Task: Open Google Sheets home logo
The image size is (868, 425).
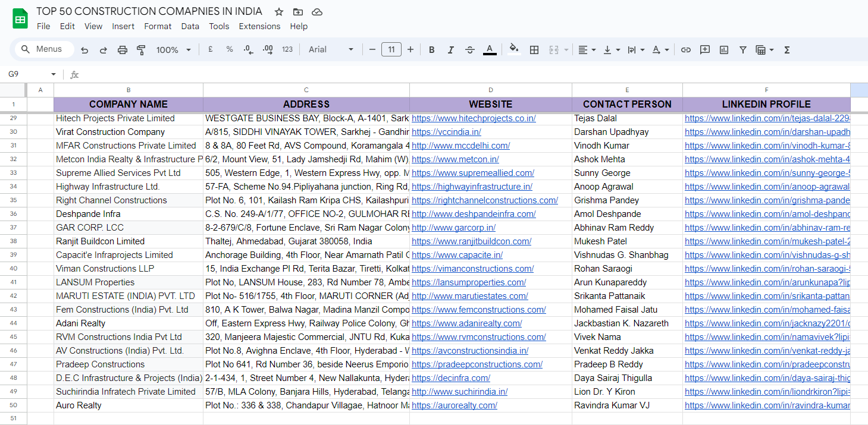Action: pos(20,18)
